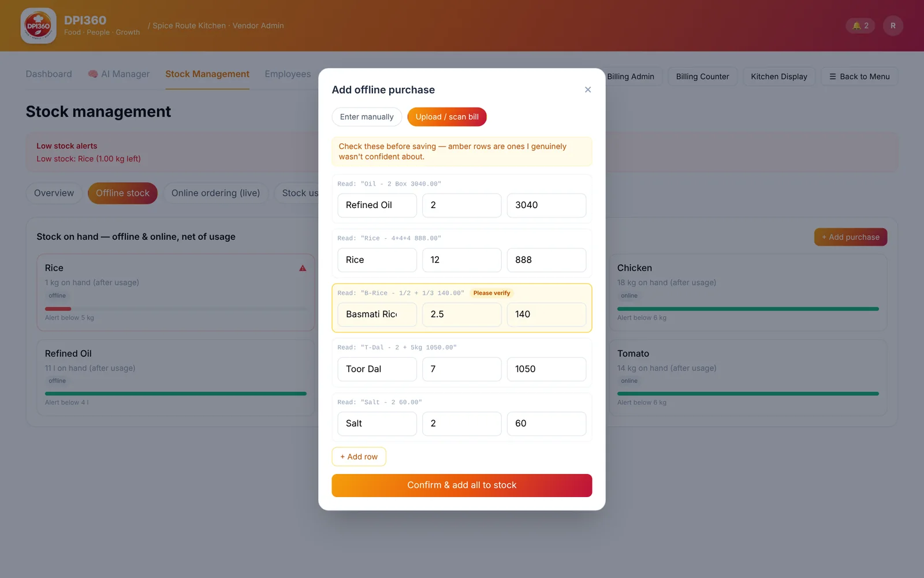Viewport: 924px width, 578px height.
Task: Click the Refined Oil name field
Action: pos(377,205)
